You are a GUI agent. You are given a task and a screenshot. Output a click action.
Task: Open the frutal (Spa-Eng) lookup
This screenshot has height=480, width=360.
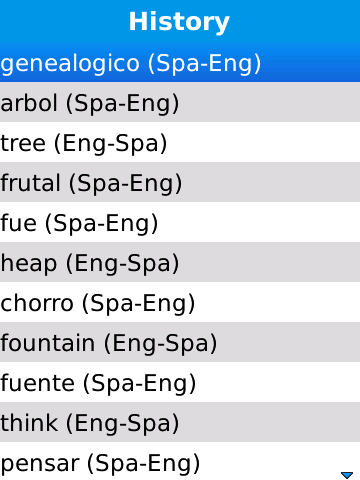[x=180, y=182]
